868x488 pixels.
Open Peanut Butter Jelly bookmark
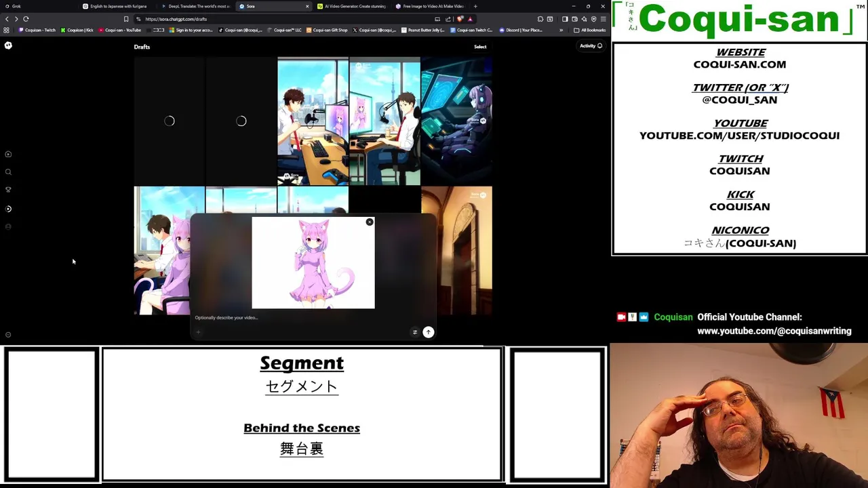423,30
